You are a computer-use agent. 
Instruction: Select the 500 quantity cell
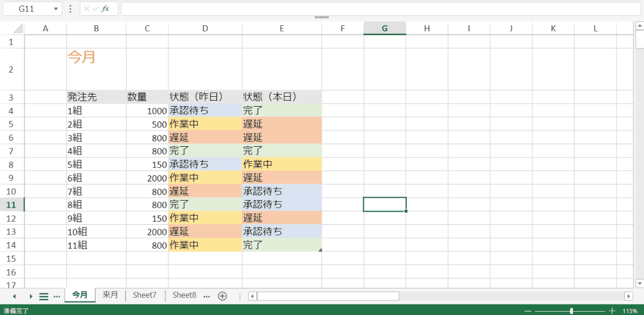147,124
